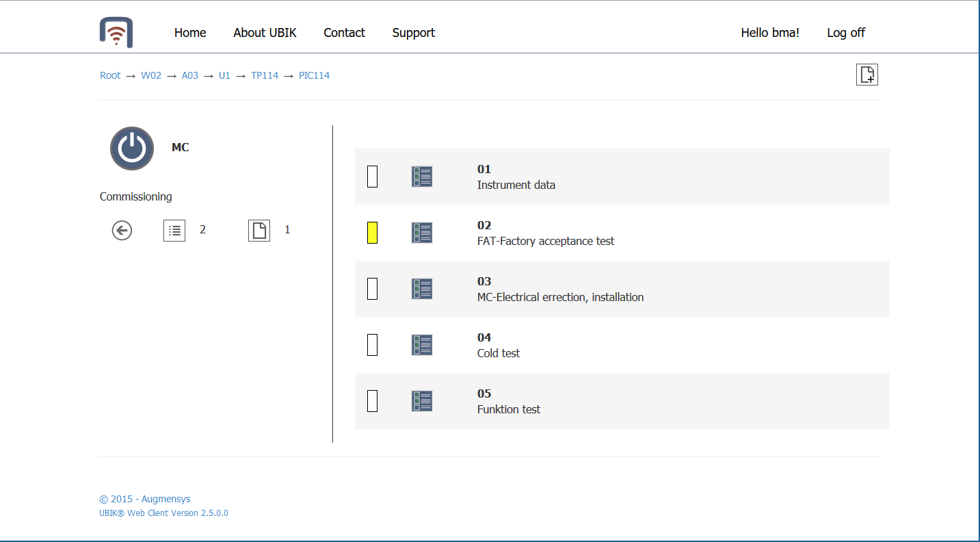Image resolution: width=980 pixels, height=542 pixels.
Task: Open the Home menu item
Action: [190, 33]
